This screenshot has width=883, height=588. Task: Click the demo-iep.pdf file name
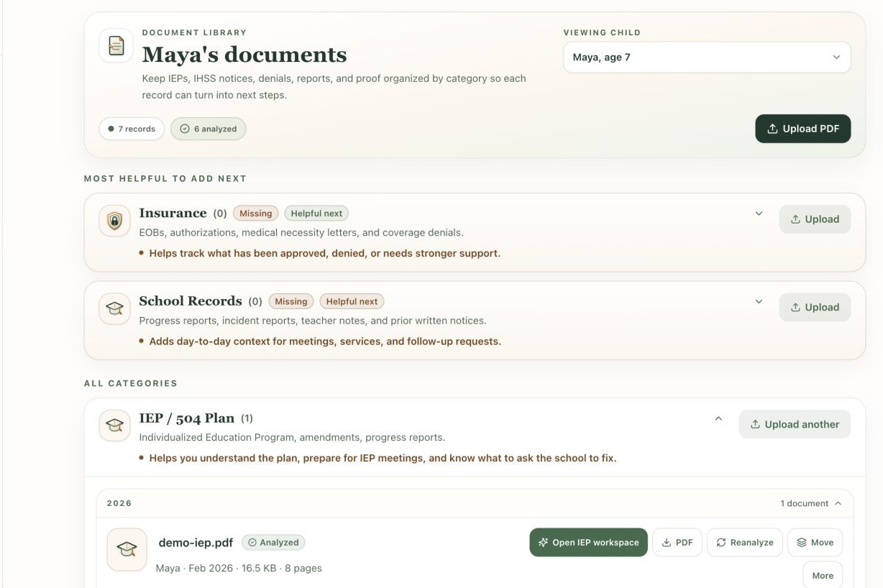[196, 543]
